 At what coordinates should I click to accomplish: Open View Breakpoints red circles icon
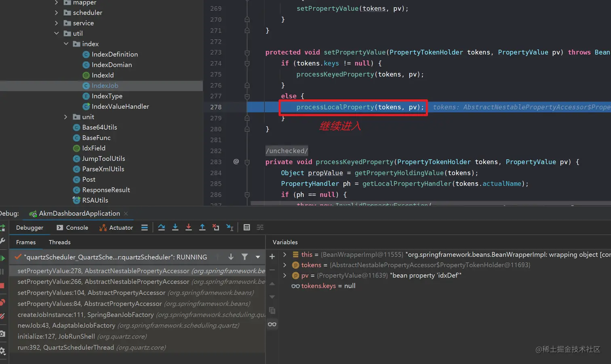tap(2, 302)
